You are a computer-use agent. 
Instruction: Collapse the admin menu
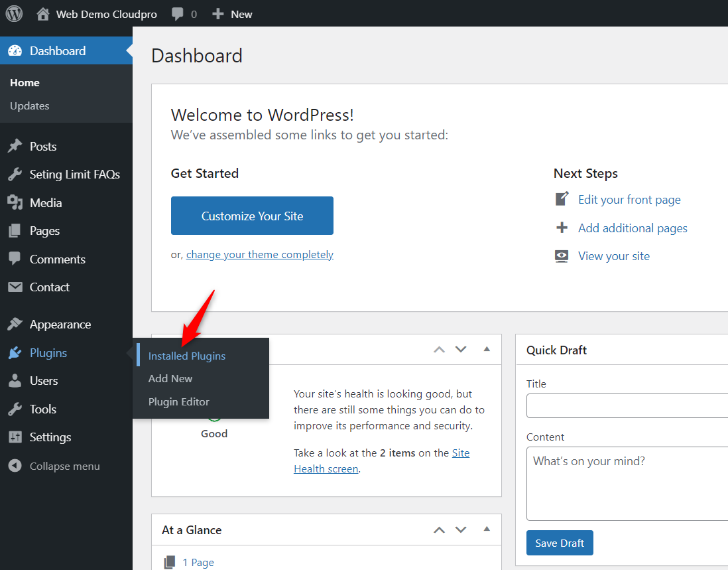pyautogui.click(x=15, y=465)
